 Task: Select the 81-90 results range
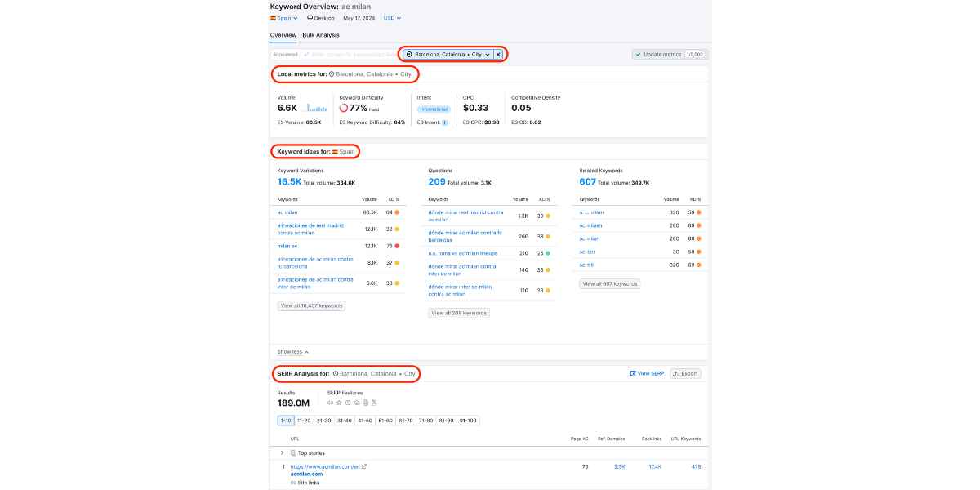(447, 421)
